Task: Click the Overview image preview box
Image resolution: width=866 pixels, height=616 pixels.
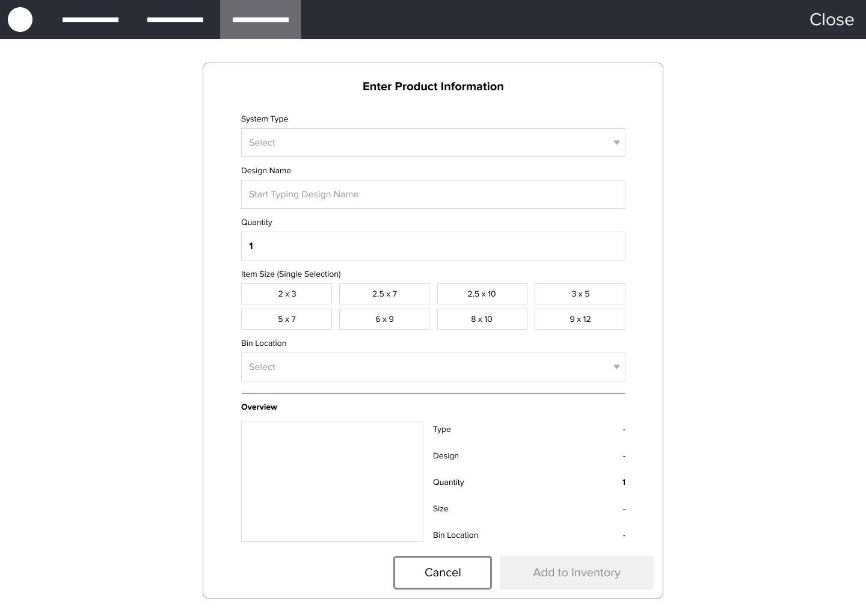Action: 332,482
